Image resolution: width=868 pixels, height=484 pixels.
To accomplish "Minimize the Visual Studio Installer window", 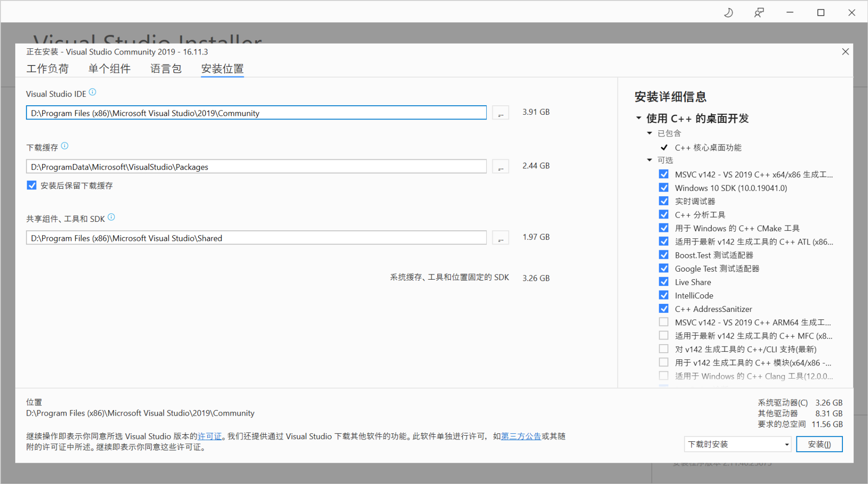I will tap(790, 13).
